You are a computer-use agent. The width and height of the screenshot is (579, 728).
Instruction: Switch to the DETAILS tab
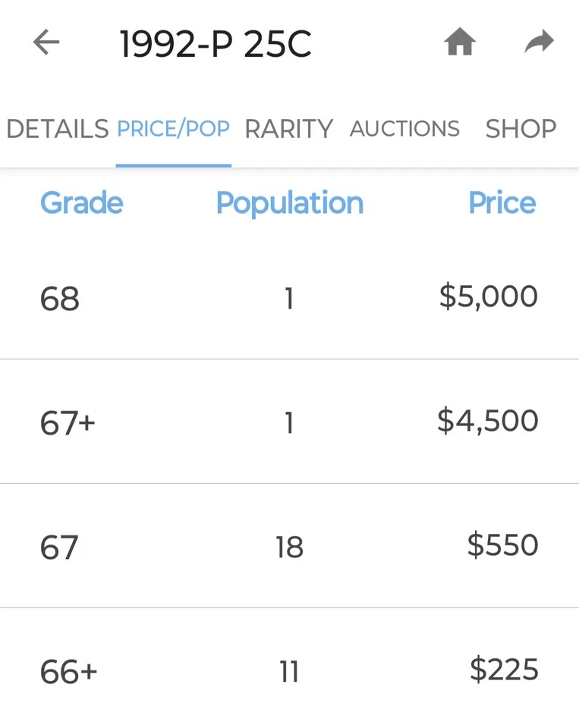coord(57,129)
